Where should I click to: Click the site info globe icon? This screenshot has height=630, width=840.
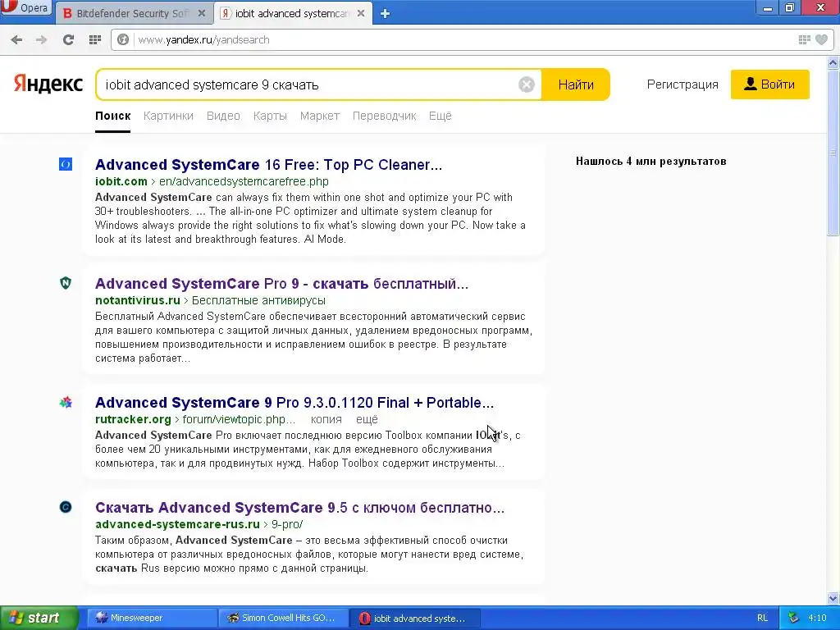(x=123, y=39)
